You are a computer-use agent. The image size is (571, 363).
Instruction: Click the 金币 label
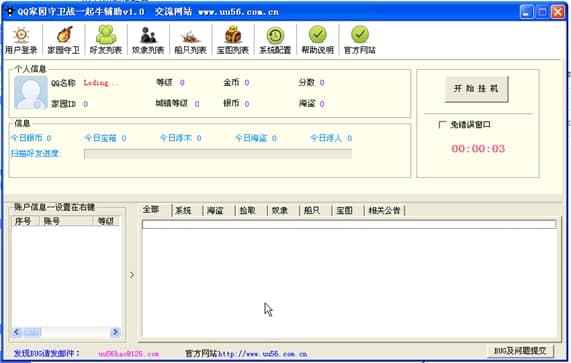tap(231, 83)
